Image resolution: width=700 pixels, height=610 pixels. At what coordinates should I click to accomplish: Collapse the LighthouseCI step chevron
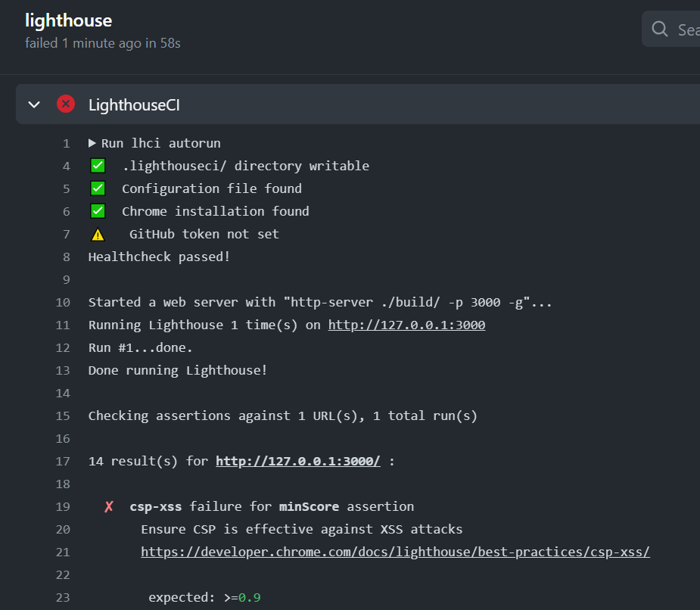(x=34, y=104)
